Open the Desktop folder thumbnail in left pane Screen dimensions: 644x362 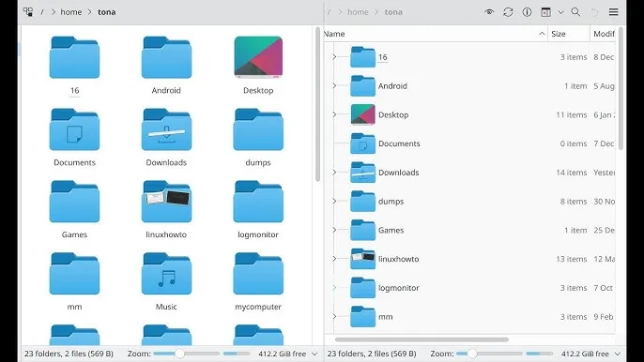point(258,57)
